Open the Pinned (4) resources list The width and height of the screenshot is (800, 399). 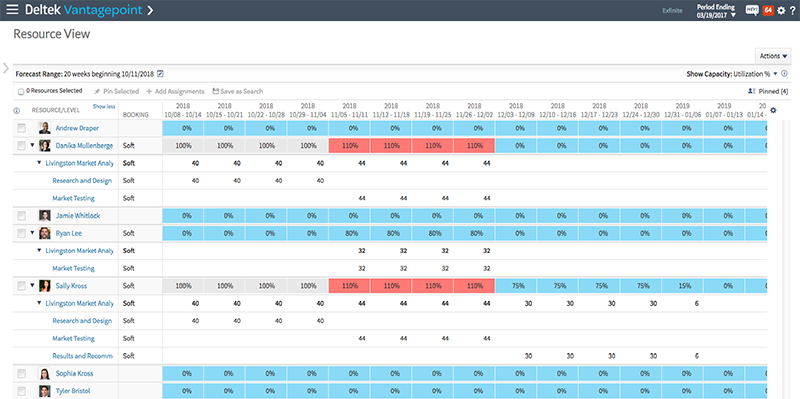(x=768, y=91)
